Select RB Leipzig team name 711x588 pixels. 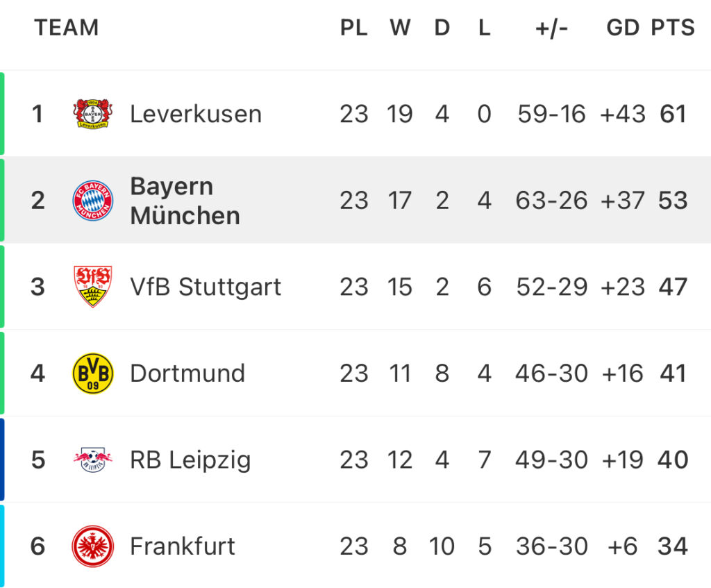190,460
